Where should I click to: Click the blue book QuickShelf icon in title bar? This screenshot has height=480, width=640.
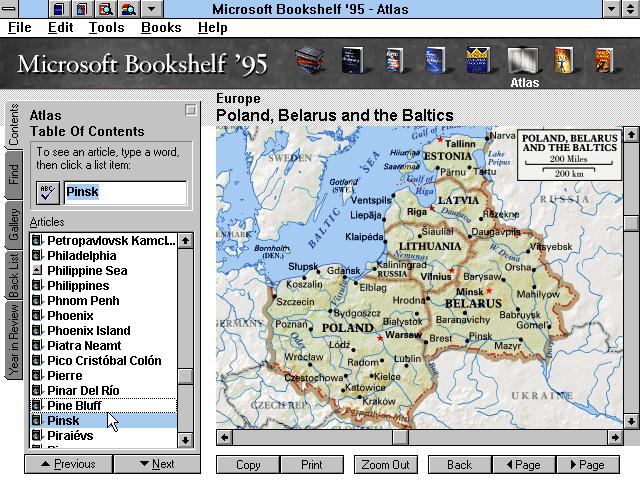[x=59, y=9]
